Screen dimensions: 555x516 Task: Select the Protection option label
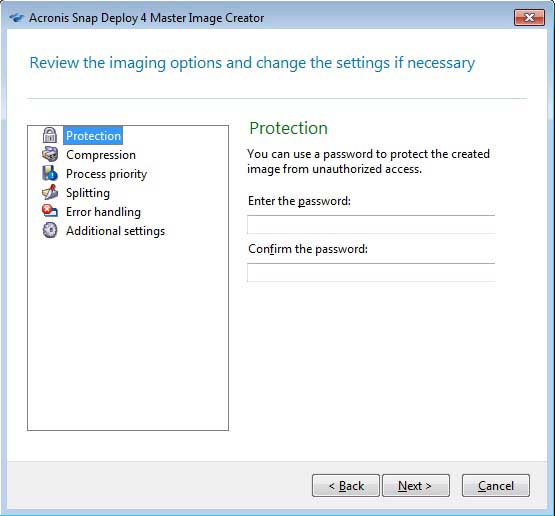pos(93,136)
